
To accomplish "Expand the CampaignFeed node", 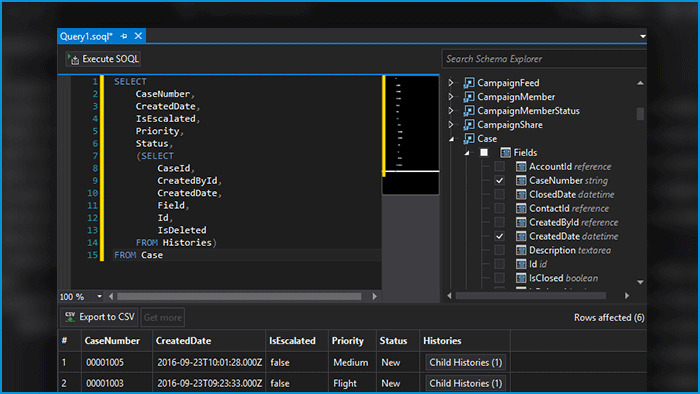I will [x=451, y=83].
